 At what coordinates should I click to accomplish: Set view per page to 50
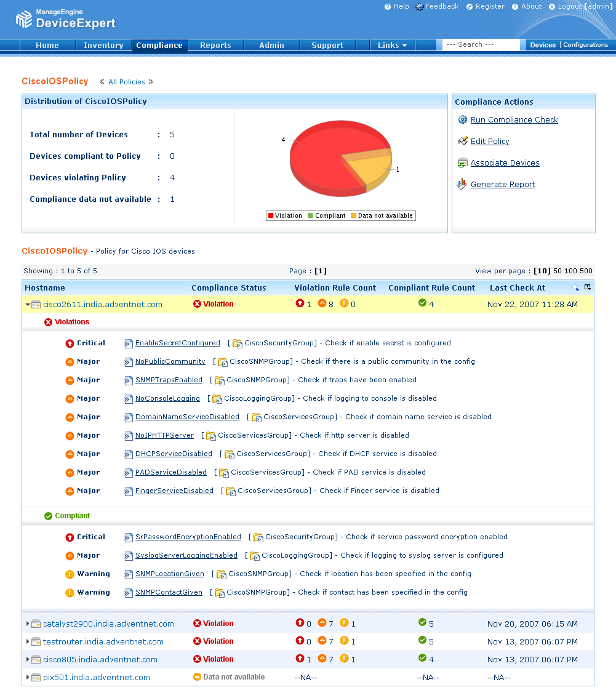tap(558, 271)
